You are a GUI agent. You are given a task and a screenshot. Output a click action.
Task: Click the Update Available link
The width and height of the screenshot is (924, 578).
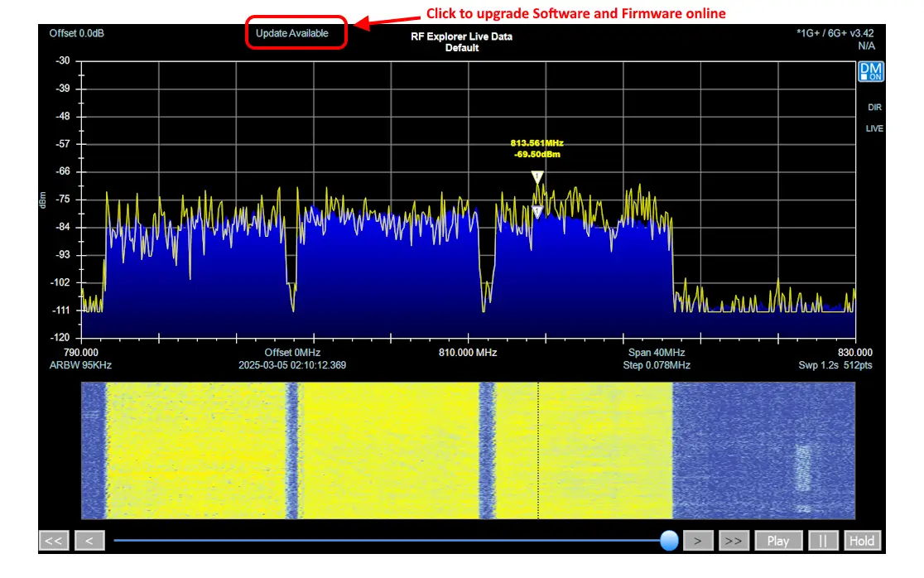coord(292,33)
